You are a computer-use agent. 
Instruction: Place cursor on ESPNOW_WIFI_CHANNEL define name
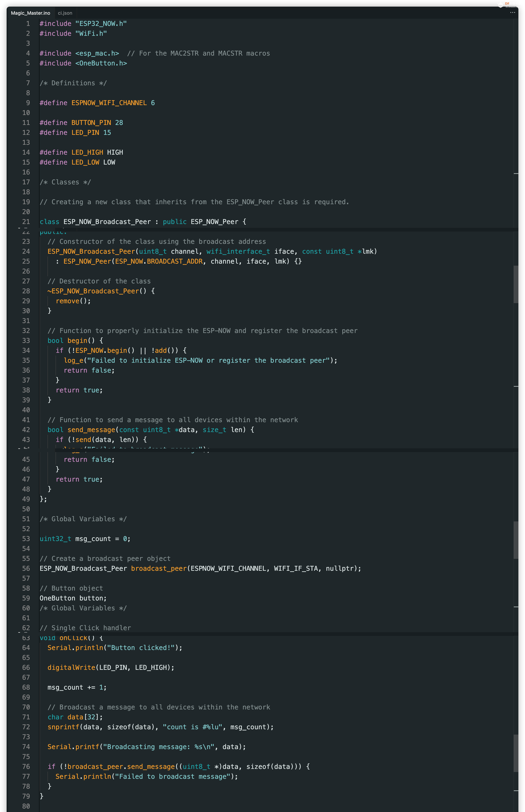click(109, 103)
